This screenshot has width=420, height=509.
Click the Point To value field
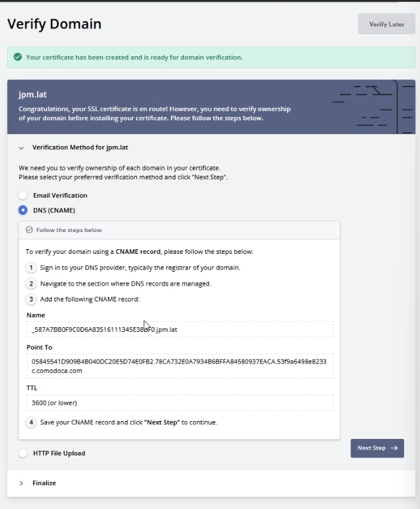[x=179, y=366]
